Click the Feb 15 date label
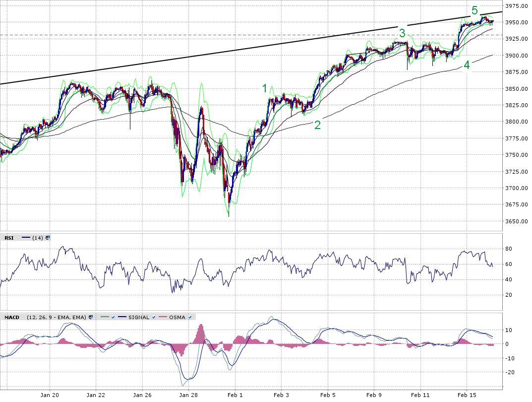Screen dimensions: 532x402 pyautogui.click(x=467, y=395)
